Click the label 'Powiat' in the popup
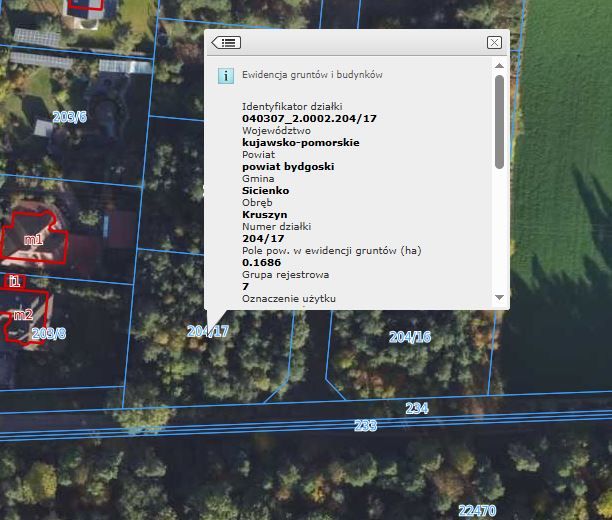This screenshot has height=520, width=612. (x=258, y=155)
